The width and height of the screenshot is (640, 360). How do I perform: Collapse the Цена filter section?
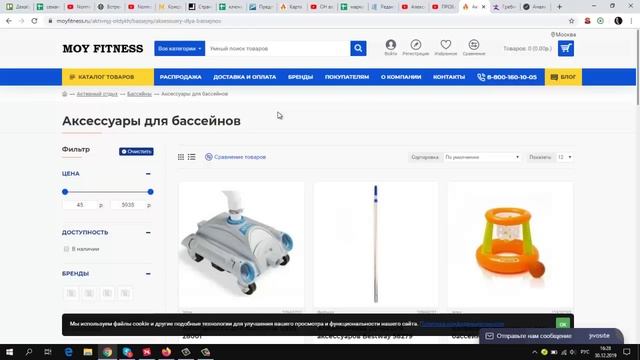click(148, 174)
